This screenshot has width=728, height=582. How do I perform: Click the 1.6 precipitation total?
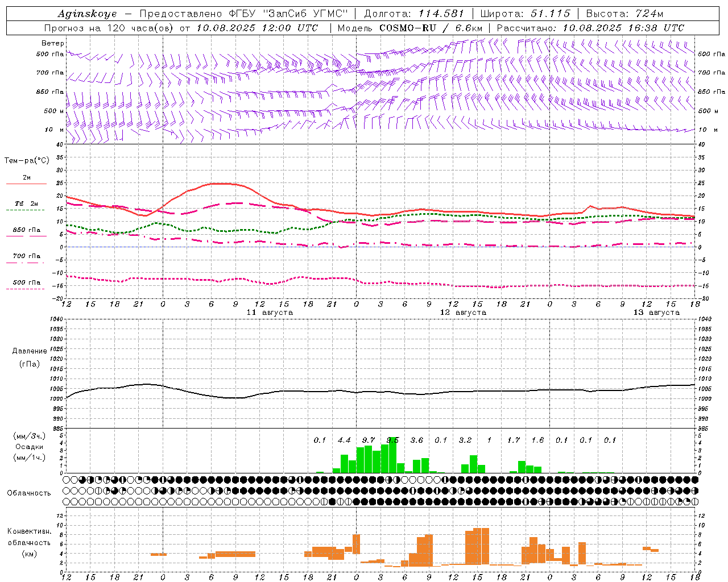point(537,440)
